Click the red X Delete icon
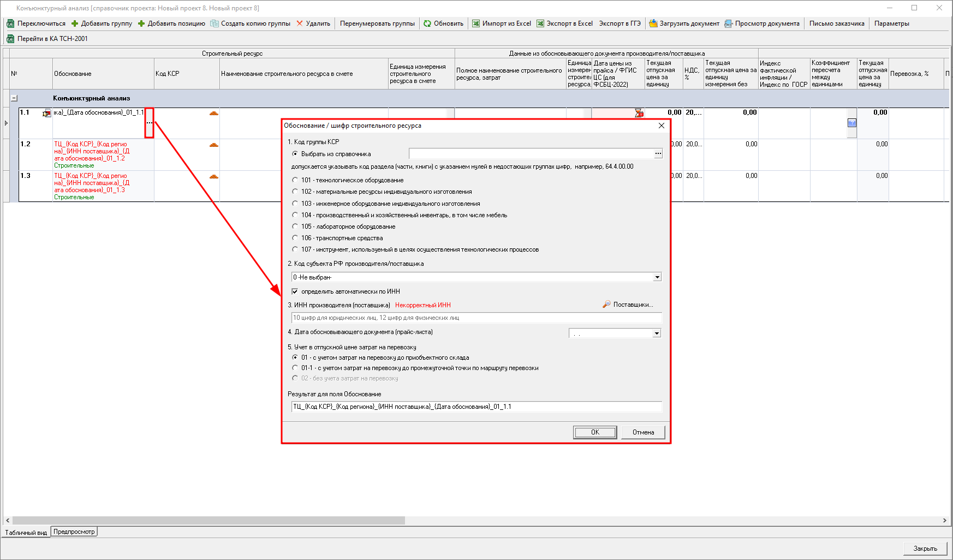This screenshot has width=953, height=560. [x=300, y=23]
